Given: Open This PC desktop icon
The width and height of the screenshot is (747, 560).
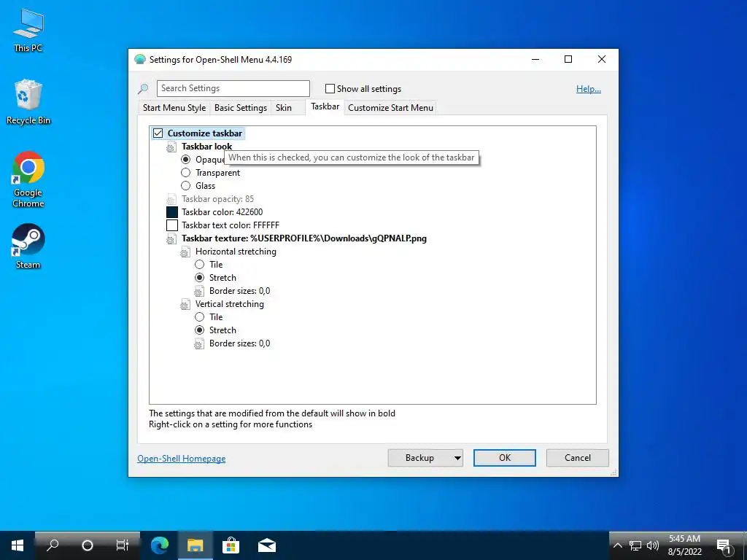Looking at the screenshot, I should [x=28, y=31].
